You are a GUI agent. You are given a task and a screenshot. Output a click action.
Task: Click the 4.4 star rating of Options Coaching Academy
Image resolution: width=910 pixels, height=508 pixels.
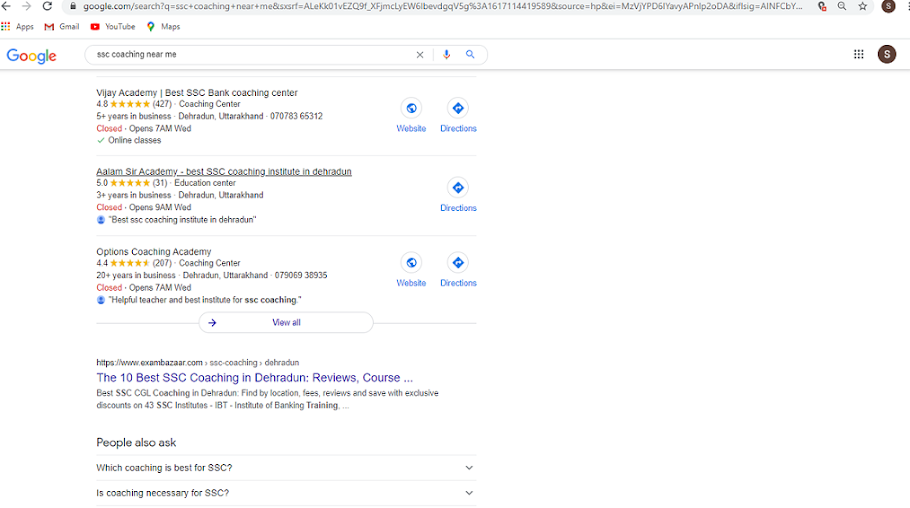[x=130, y=263]
